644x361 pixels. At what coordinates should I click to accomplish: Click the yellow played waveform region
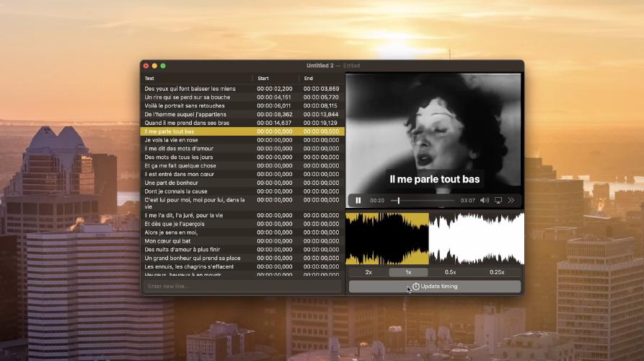(x=387, y=238)
